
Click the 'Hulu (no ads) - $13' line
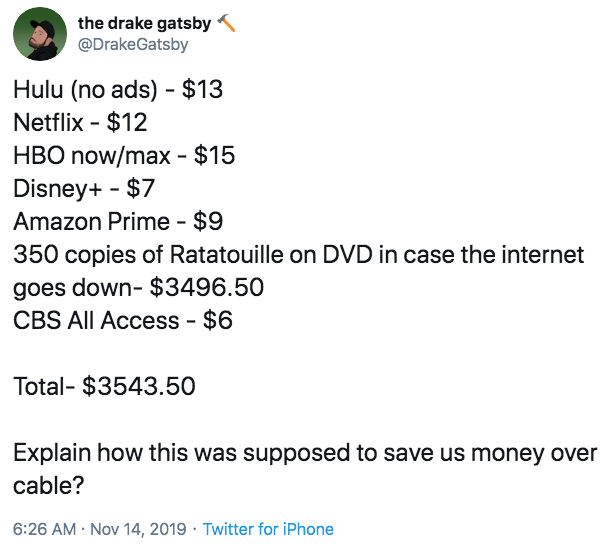(118, 90)
